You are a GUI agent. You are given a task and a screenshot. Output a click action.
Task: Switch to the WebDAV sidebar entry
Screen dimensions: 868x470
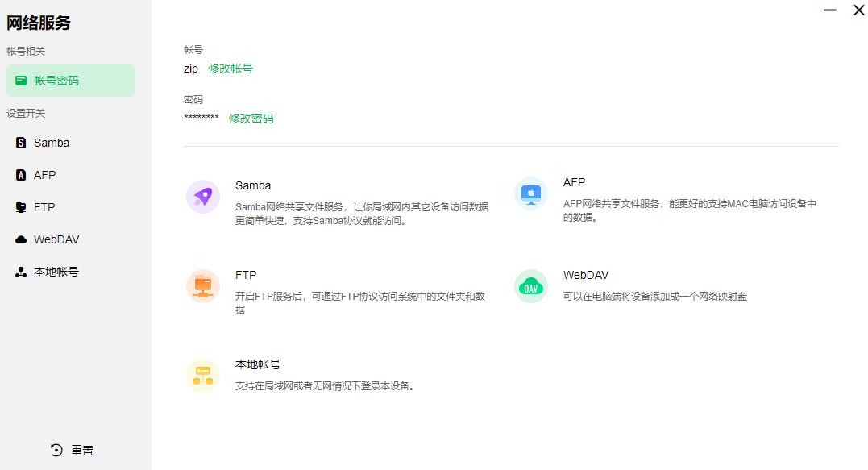[56, 239]
